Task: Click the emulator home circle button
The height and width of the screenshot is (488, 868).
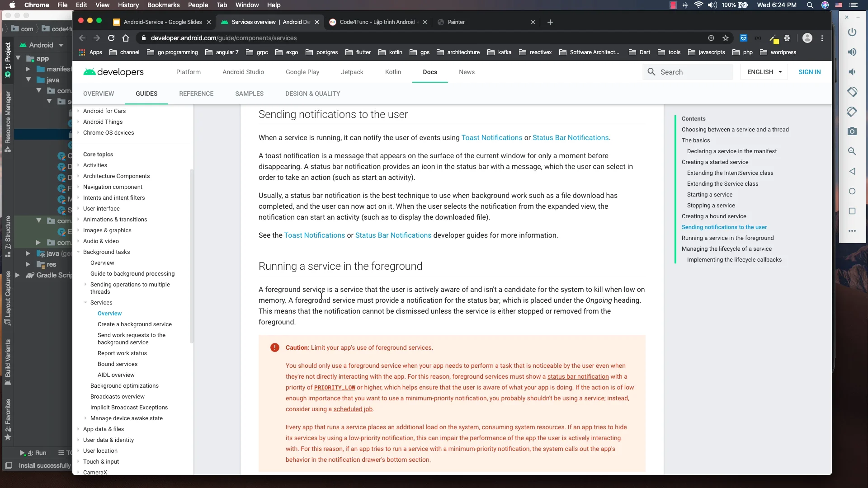Action: click(852, 191)
